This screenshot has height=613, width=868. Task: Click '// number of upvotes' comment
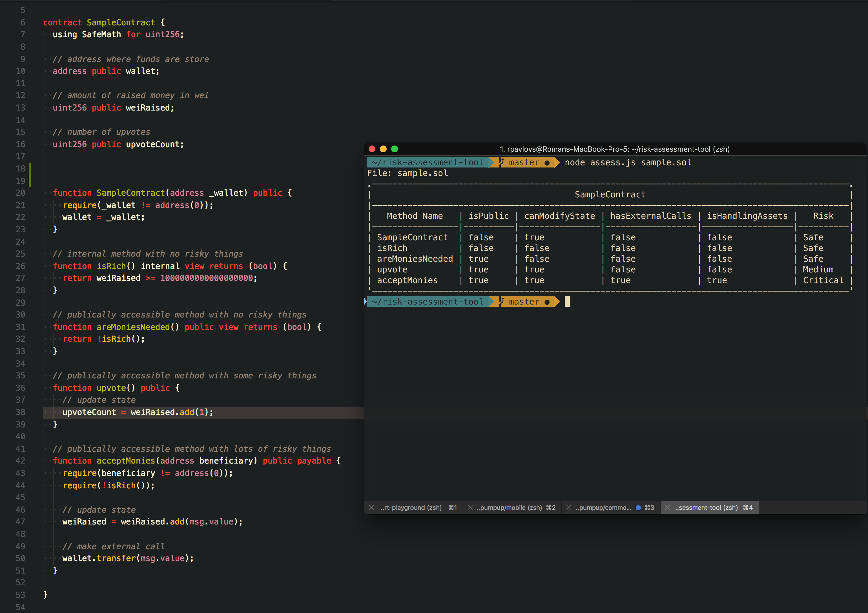[101, 132]
